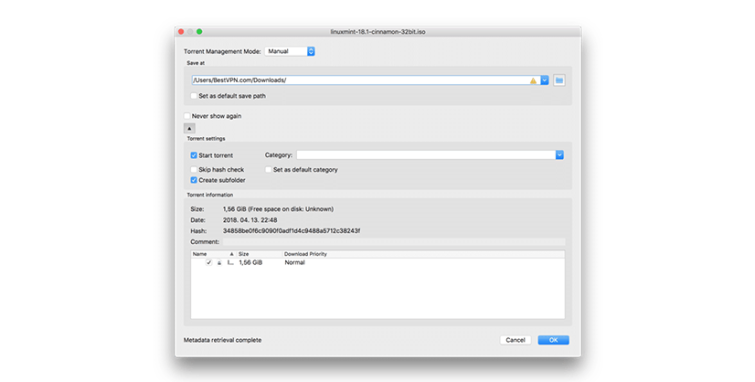The image size is (755, 382).
Task: Open the Torrent Management Mode dropdown
Action: coord(289,51)
